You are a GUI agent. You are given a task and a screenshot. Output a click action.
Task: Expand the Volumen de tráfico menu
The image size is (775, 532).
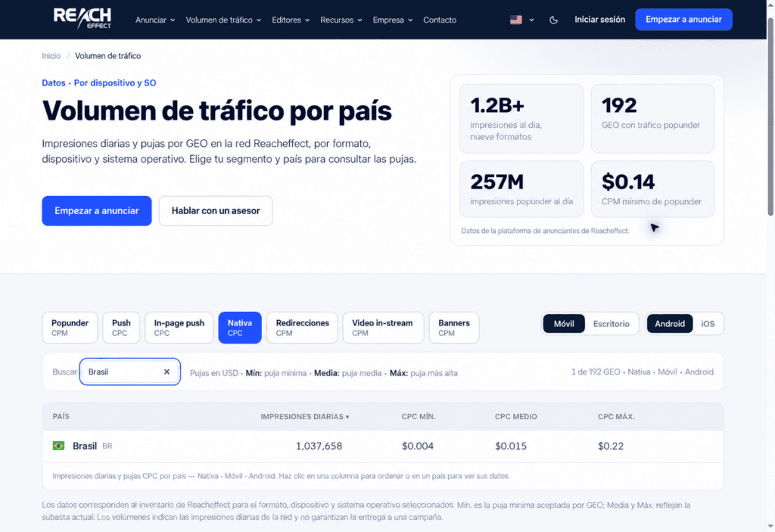coord(223,20)
